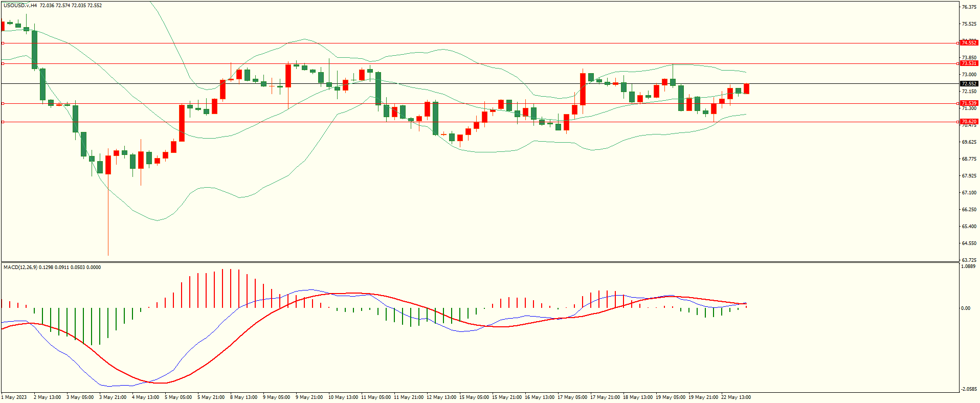The height and width of the screenshot is (403, 980).
Task: Click the 5 May 05:00 time label
Action: (x=178, y=397)
